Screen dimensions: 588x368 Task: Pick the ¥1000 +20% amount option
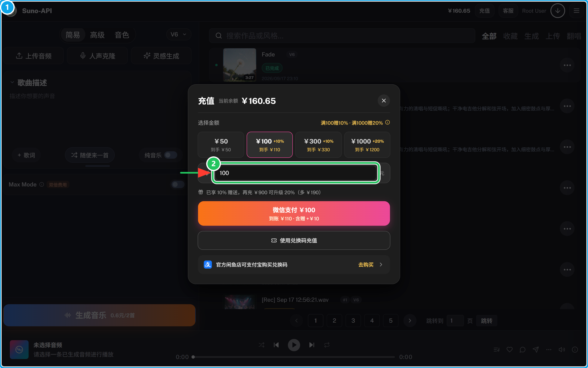click(x=367, y=145)
